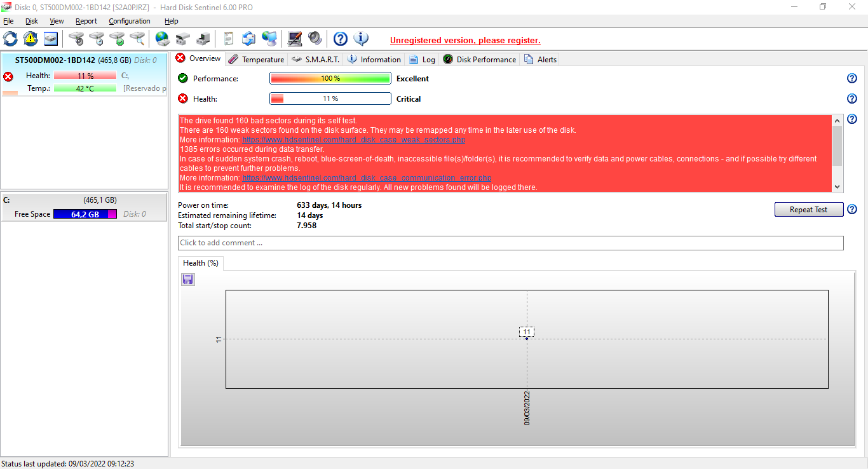Click the '7.958' start/stop count value
This screenshot has height=469, width=868.
click(x=306, y=226)
